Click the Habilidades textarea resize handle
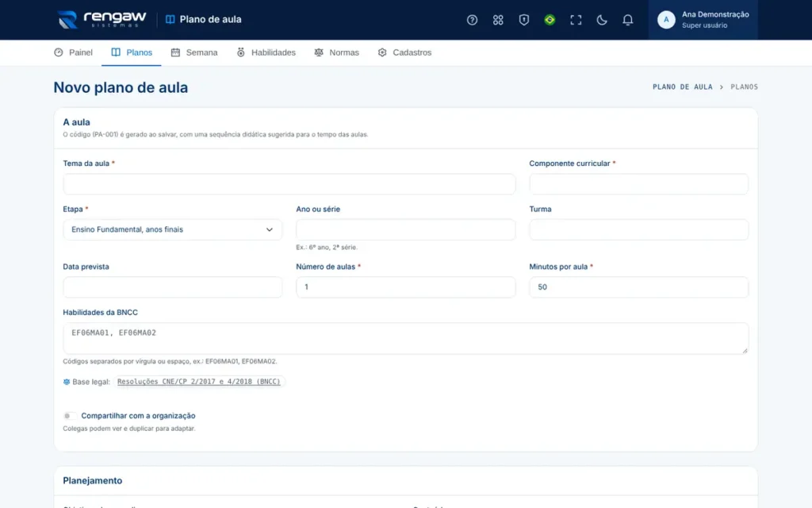This screenshot has height=508, width=812. click(x=745, y=351)
